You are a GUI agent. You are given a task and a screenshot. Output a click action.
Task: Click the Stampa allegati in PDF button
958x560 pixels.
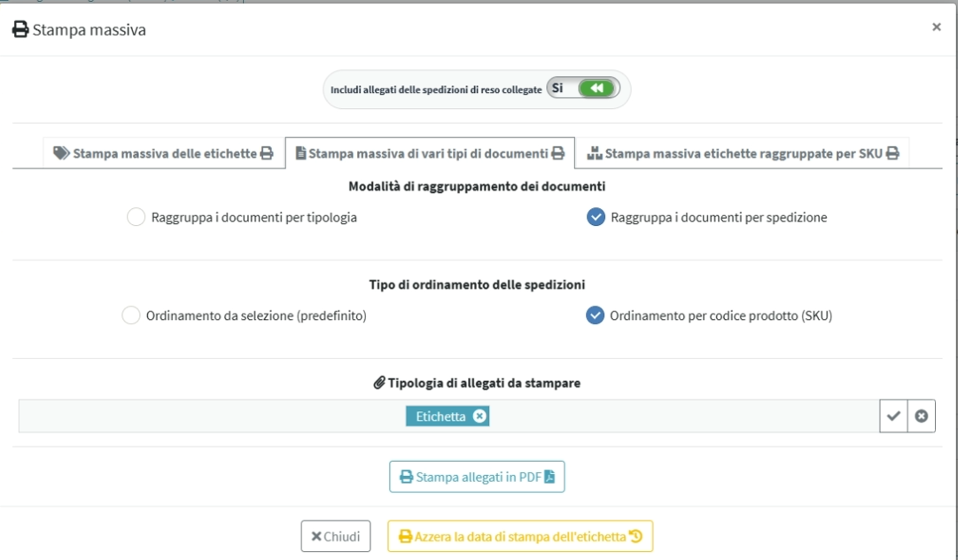coord(477,477)
